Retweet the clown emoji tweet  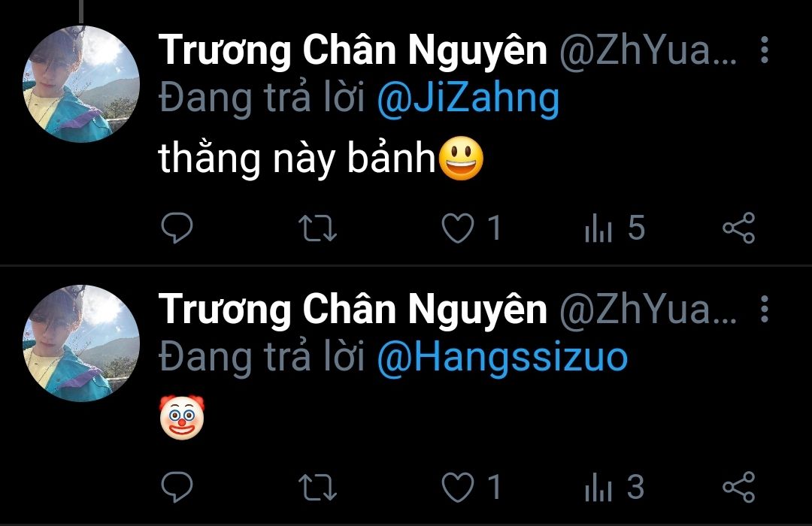[x=318, y=487]
